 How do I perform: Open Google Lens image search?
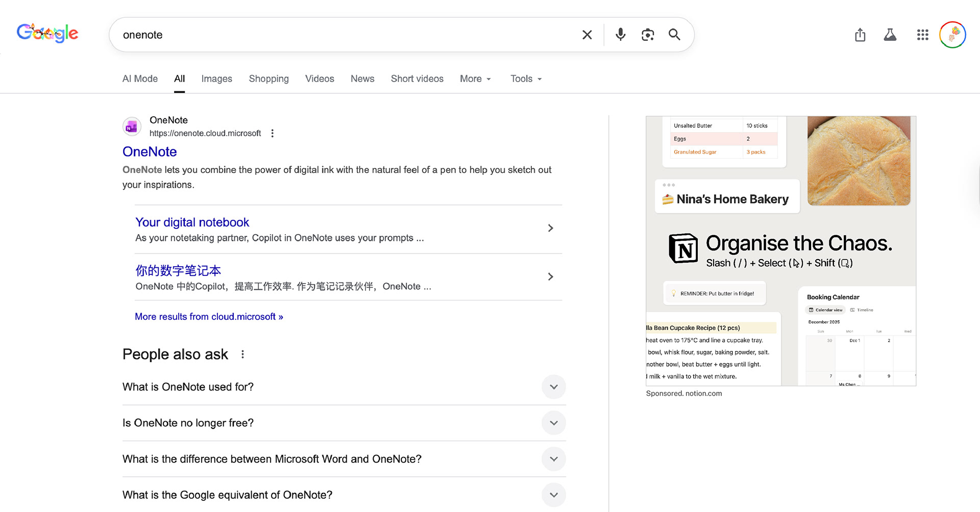coord(648,35)
